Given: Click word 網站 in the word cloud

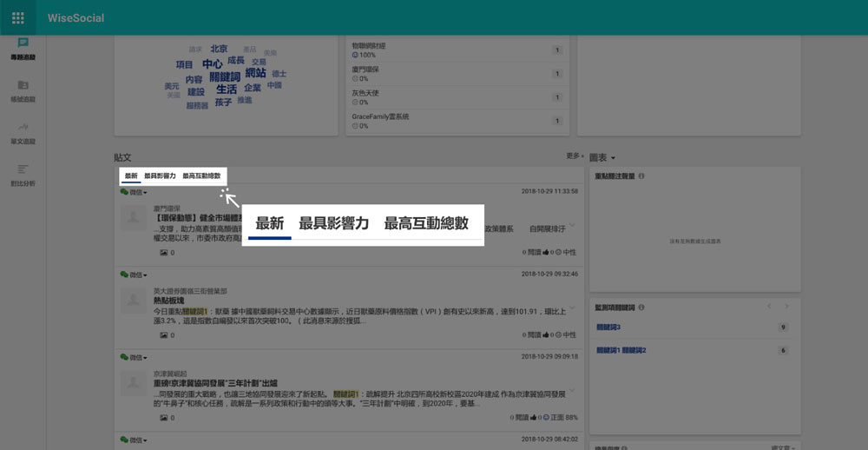Looking at the screenshot, I should point(256,73).
